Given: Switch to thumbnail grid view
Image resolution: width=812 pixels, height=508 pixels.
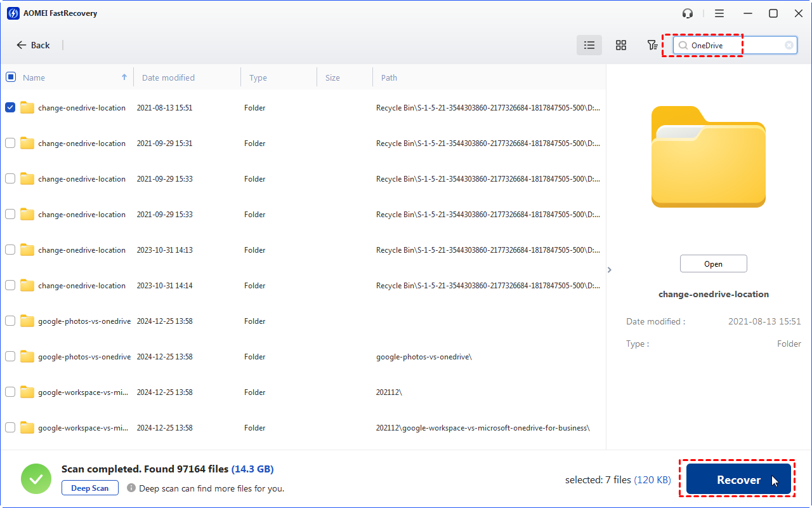Looking at the screenshot, I should (x=621, y=45).
